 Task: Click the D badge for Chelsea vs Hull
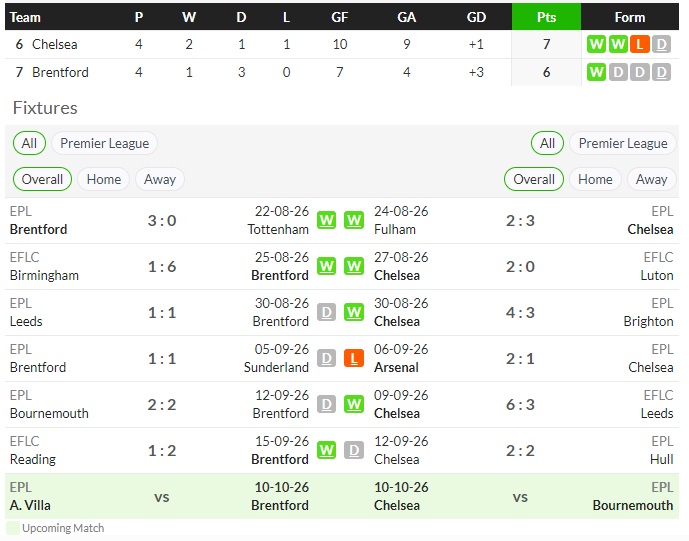354,450
